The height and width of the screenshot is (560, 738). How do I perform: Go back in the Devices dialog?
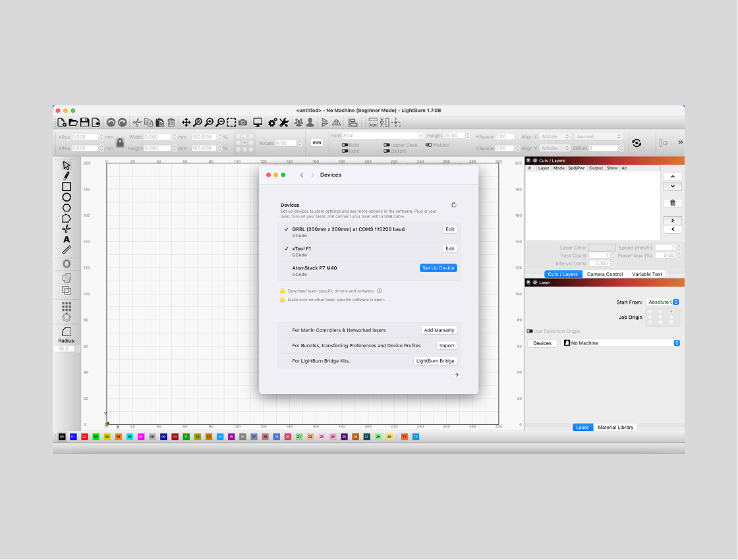302,175
